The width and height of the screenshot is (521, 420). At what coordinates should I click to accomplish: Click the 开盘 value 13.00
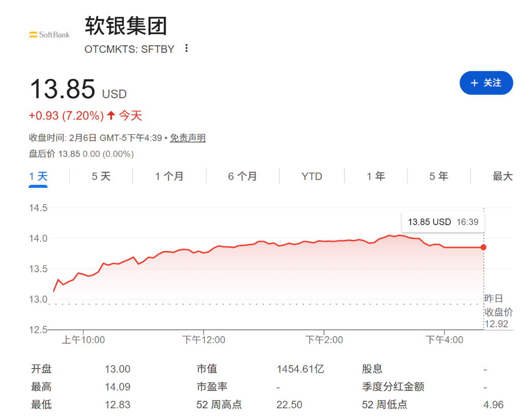[x=118, y=369]
